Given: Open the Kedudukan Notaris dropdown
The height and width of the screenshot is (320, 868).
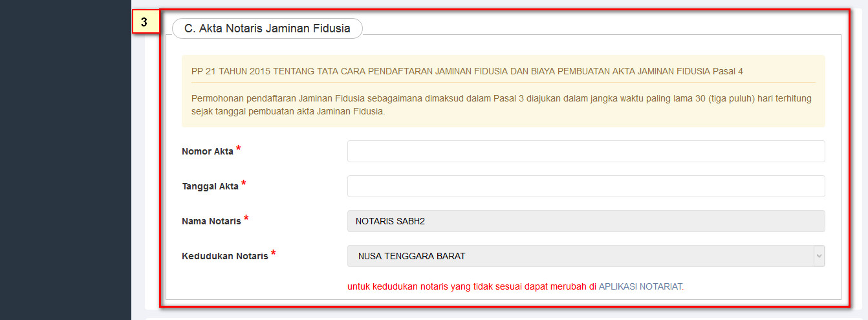Looking at the screenshot, I should click(x=579, y=256).
